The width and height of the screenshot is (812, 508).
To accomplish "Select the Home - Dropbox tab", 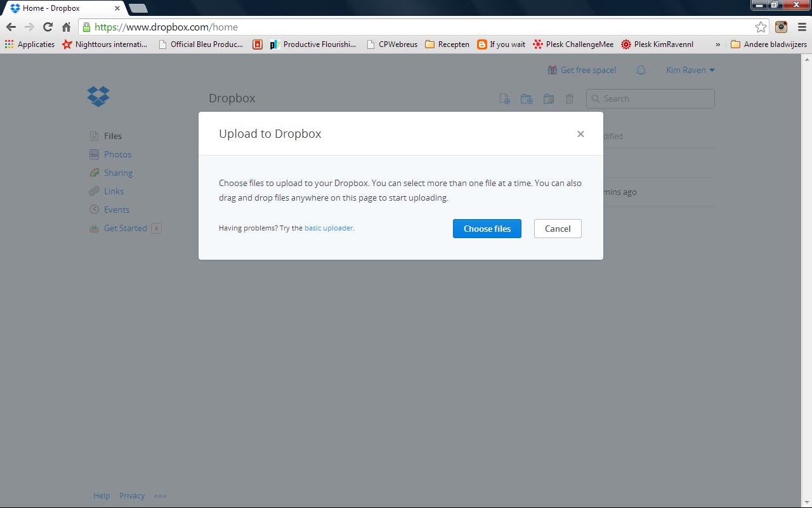I will tap(63, 8).
